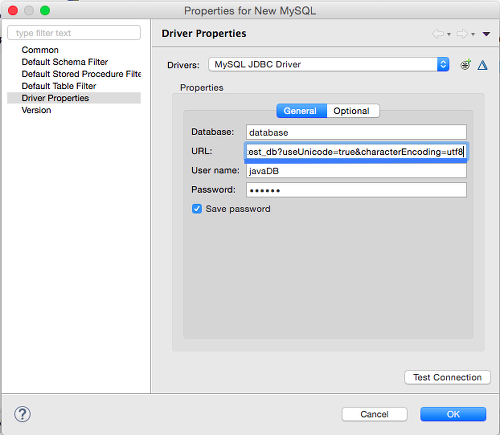Switch to the Optional tab
Image resolution: width=500 pixels, height=435 pixels.
click(x=353, y=111)
